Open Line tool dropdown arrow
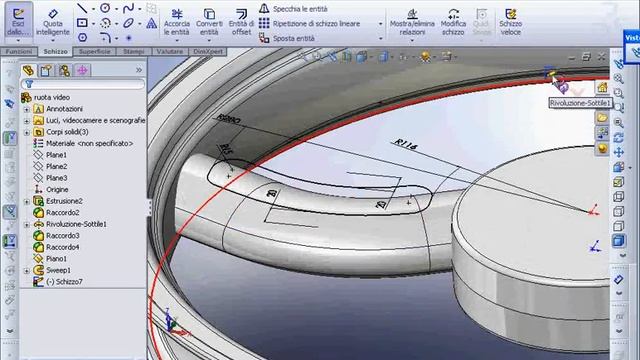This screenshot has height=360, width=640. 93,9
